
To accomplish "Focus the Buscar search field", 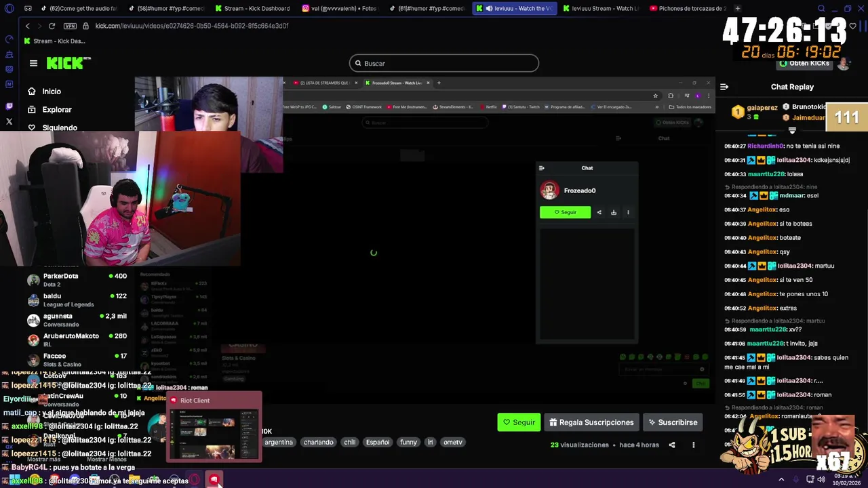I will [x=444, y=63].
